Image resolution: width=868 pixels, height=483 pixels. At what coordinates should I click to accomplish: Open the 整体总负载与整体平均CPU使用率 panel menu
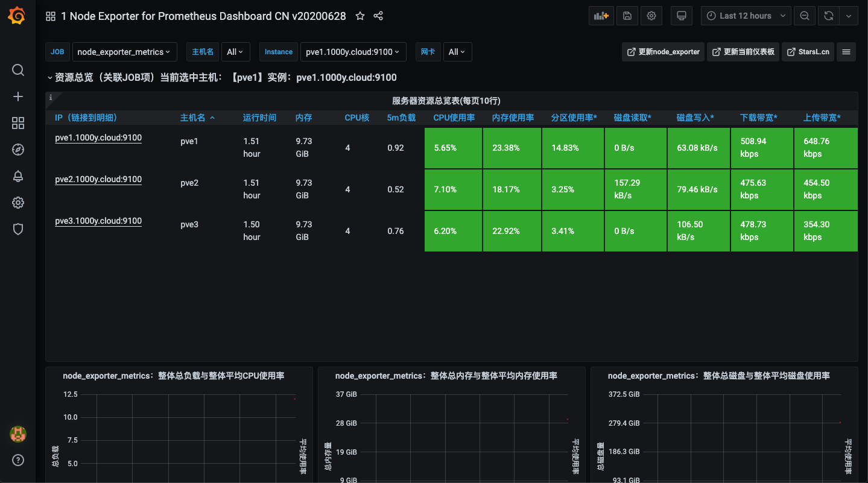[x=174, y=376]
